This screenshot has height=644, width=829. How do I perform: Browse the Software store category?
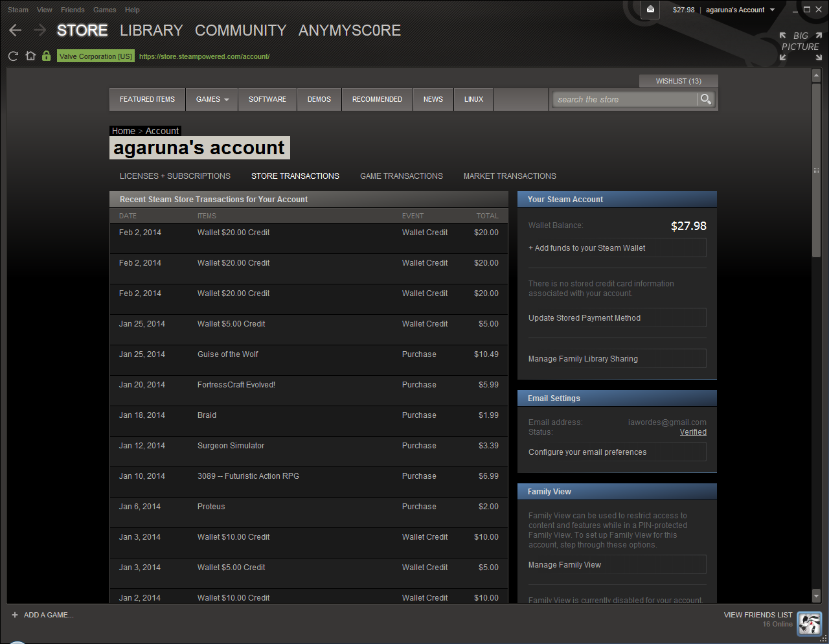[267, 99]
